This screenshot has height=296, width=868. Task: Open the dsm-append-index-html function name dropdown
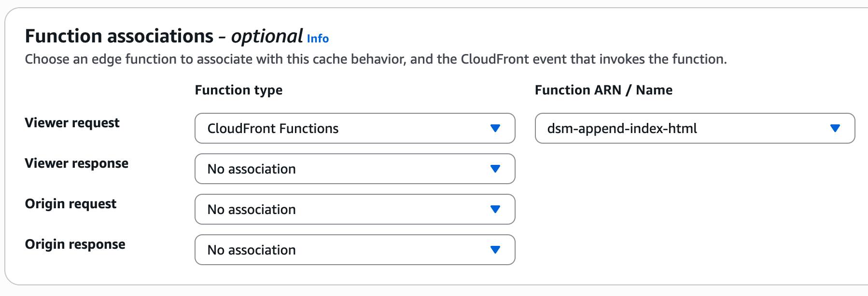[x=694, y=128]
